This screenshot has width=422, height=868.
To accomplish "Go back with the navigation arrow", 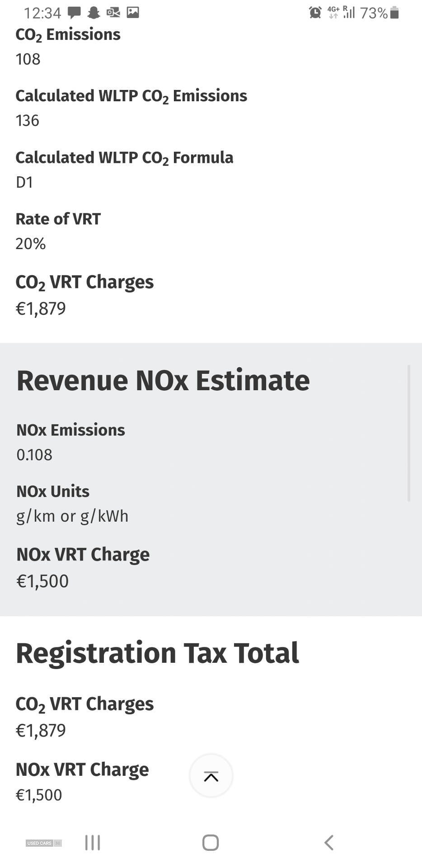I will (x=329, y=842).
